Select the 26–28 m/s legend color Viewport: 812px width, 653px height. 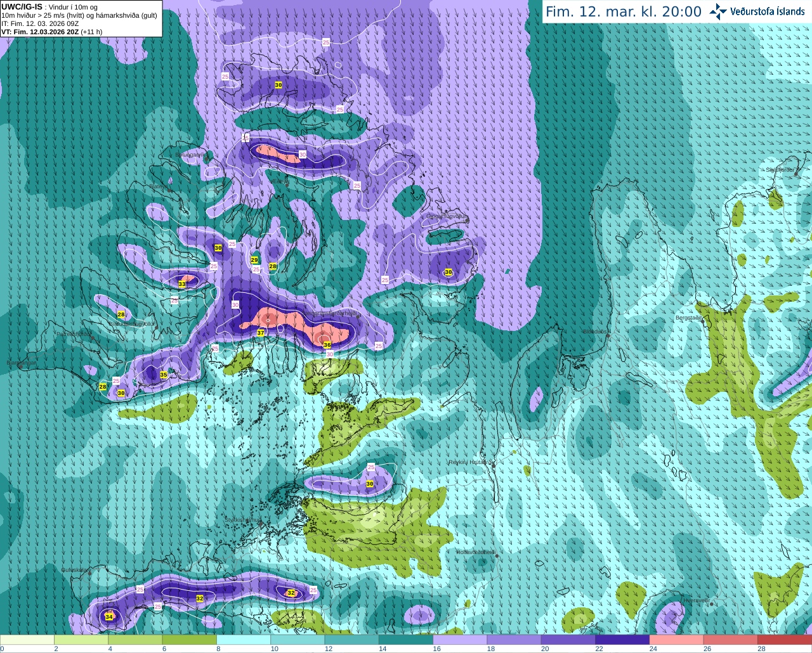pos(731,640)
